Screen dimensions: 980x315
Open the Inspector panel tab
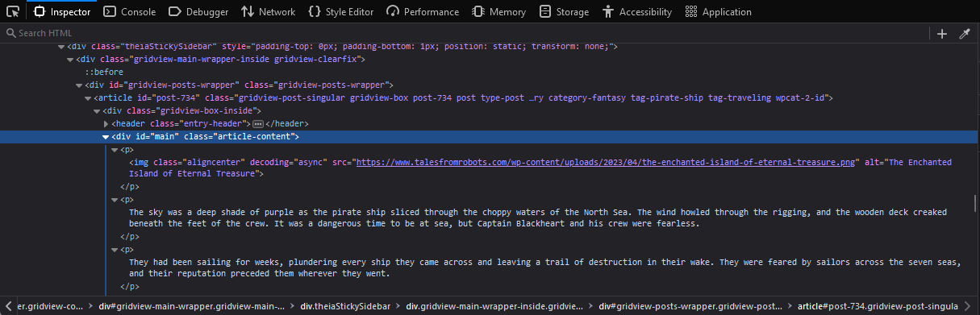tap(63, 12)
